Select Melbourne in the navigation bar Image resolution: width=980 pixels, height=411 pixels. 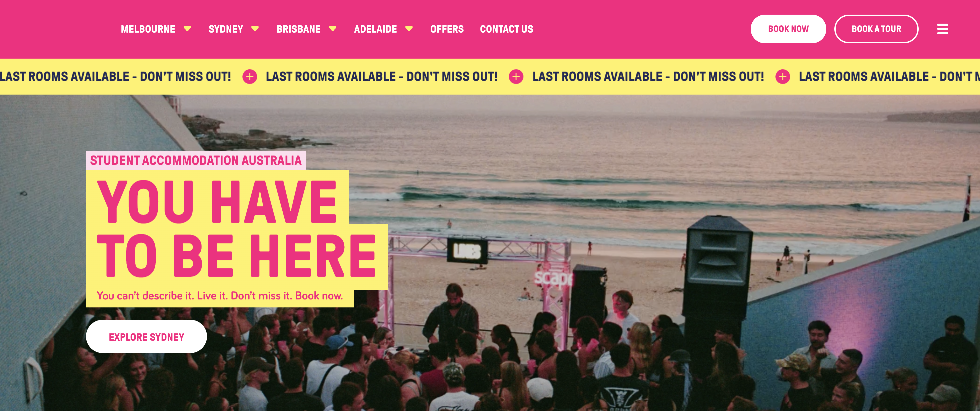coord(148,29)
